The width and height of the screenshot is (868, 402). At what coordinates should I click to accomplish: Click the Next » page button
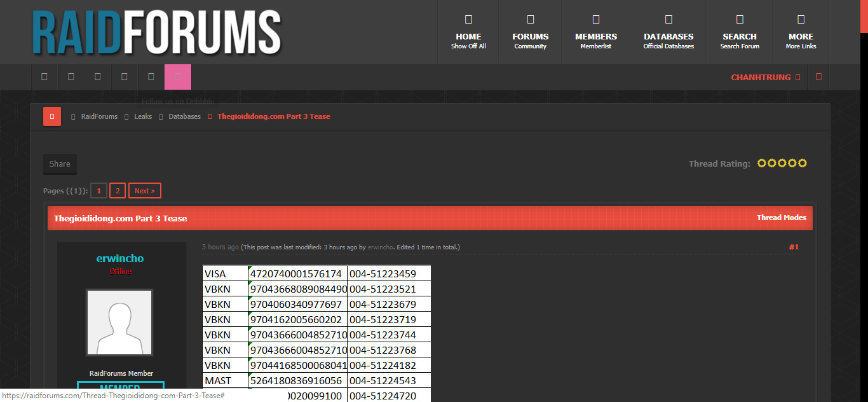(x=145, y=191)
